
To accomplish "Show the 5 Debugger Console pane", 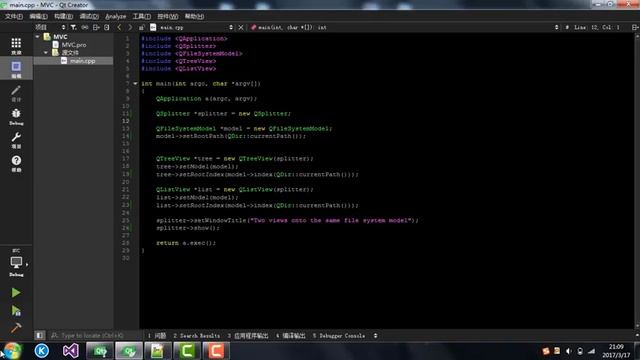I will pyautogui.click(x=339, y=336).
